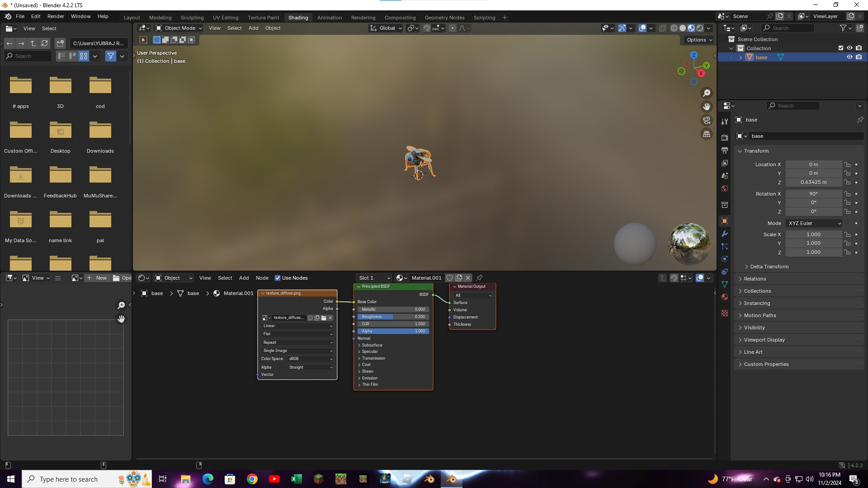Click the viewport zoom magnifier icon
The height and width of the screenshot is (488, 868).
[x=706, y=93]
